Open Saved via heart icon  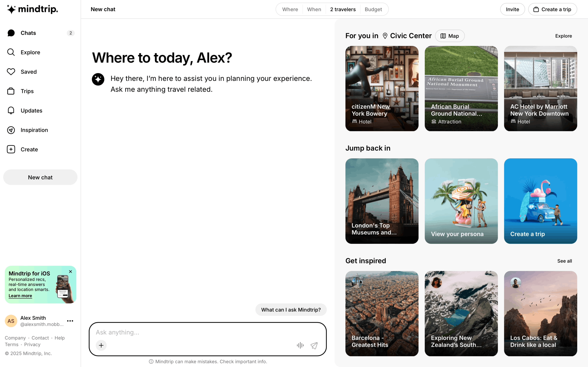11,72
